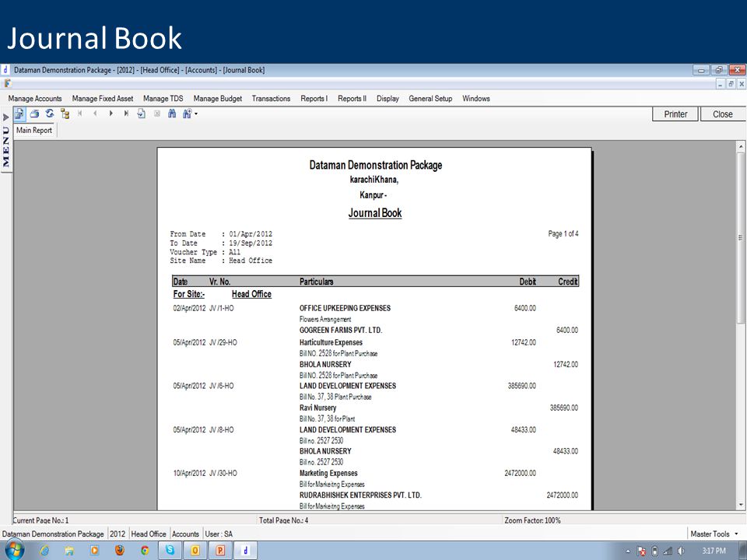Open Windows Media Player from taskbar
The image size is (747, 560).
point(94,551)
